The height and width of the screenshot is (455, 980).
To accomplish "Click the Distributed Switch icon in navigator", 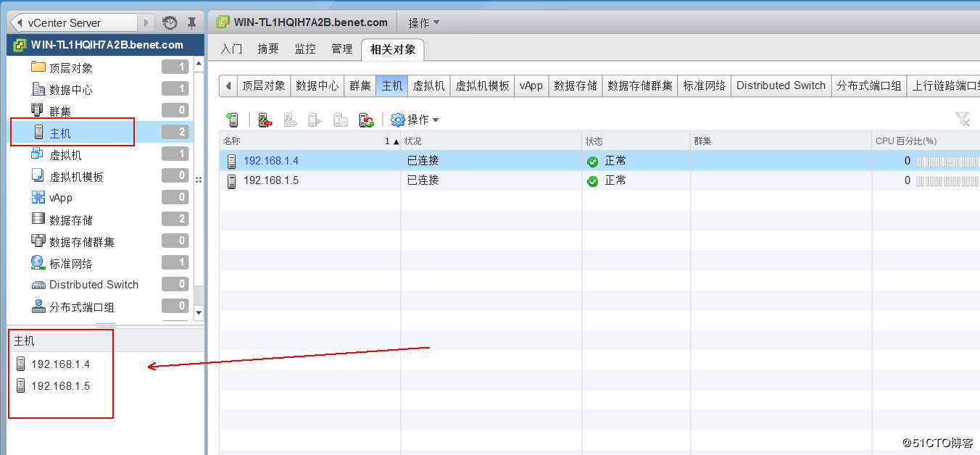I will [38, 285].
